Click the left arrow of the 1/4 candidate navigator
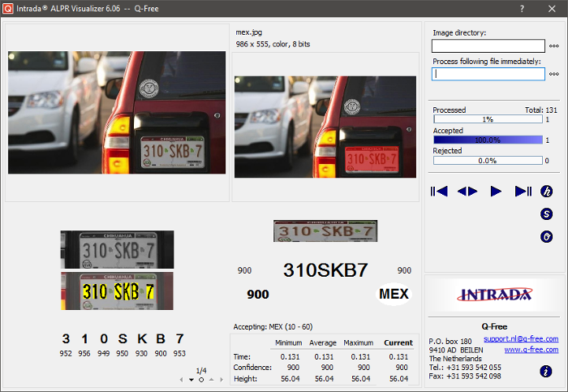 (x=181, y=380)
